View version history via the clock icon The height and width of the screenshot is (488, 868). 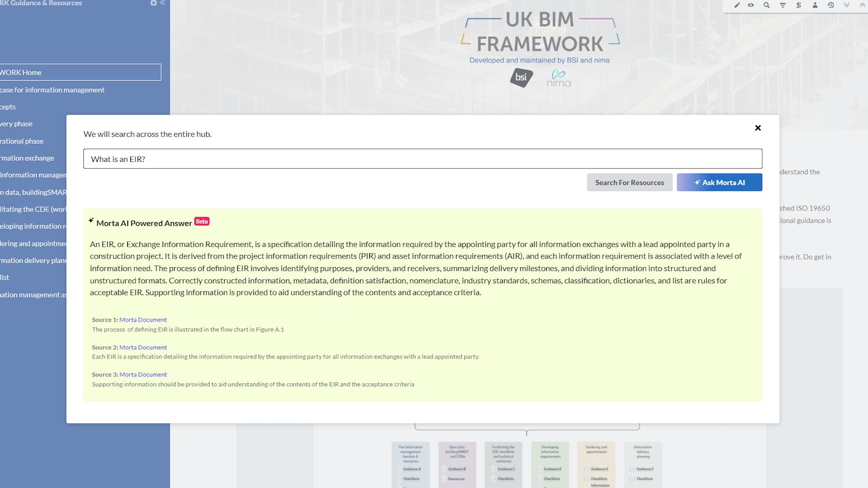(x=830, y=5)
